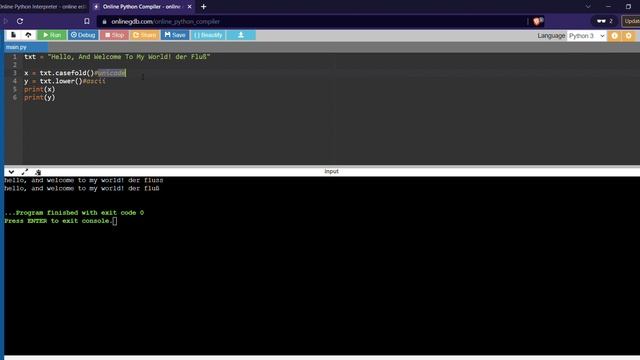The height and width of the screenshot is (360, 640).
Task: Bookmark this page with the bookmark icon
Action: coord(87,21)
